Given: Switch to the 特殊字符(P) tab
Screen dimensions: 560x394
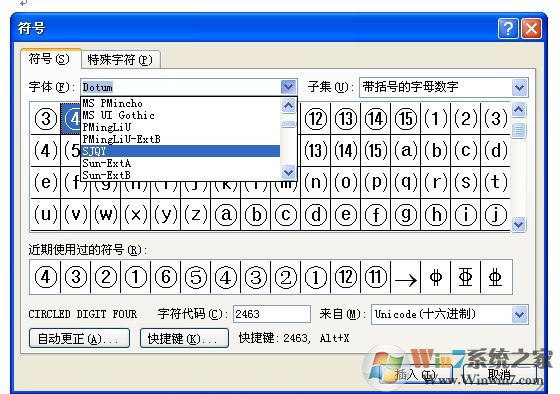Looking at the screenshot, I should click(x=120, y=59).
